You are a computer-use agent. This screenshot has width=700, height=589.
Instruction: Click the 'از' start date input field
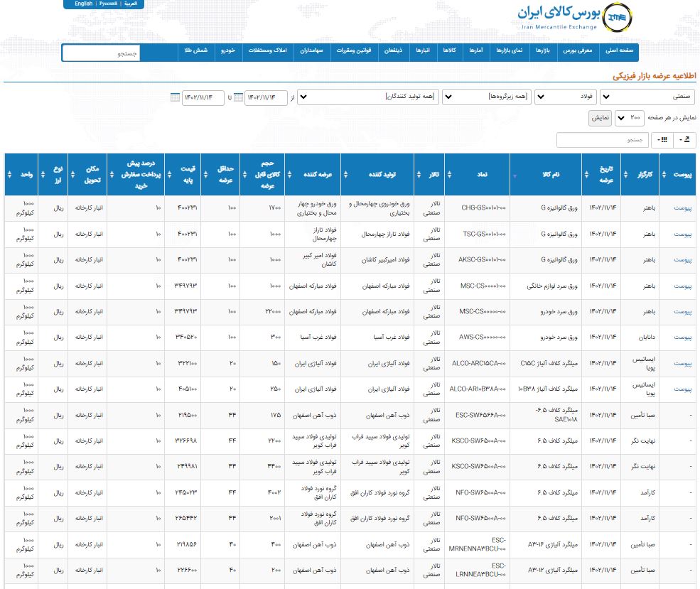coord(266,97)
